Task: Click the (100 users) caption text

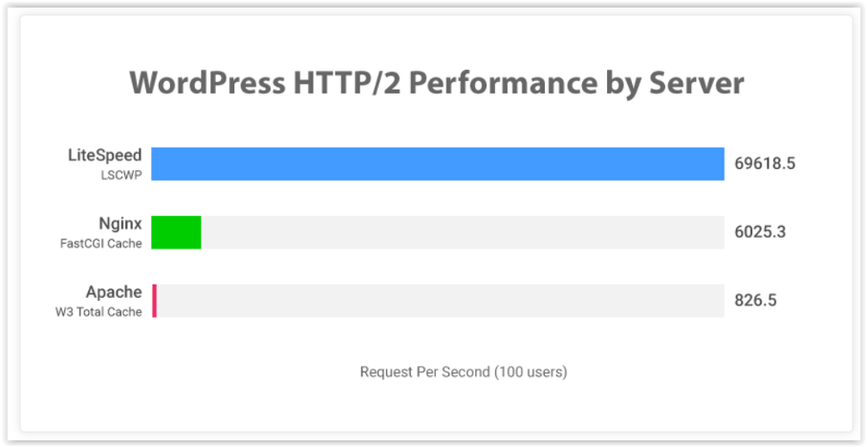Action: pyautogui.click(x=531, y=372)
